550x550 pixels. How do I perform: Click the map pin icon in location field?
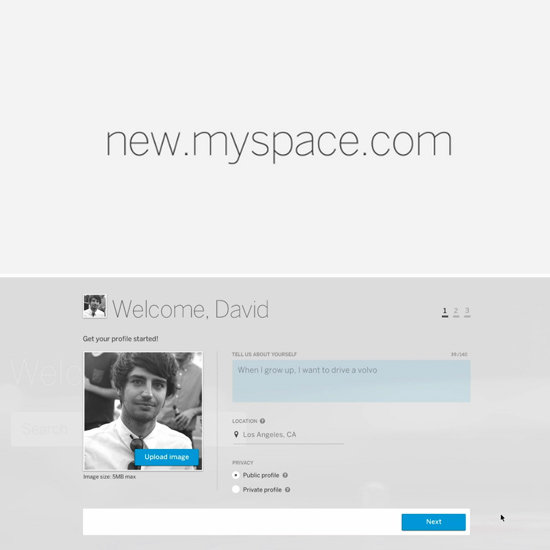click(x=236, y=435)
